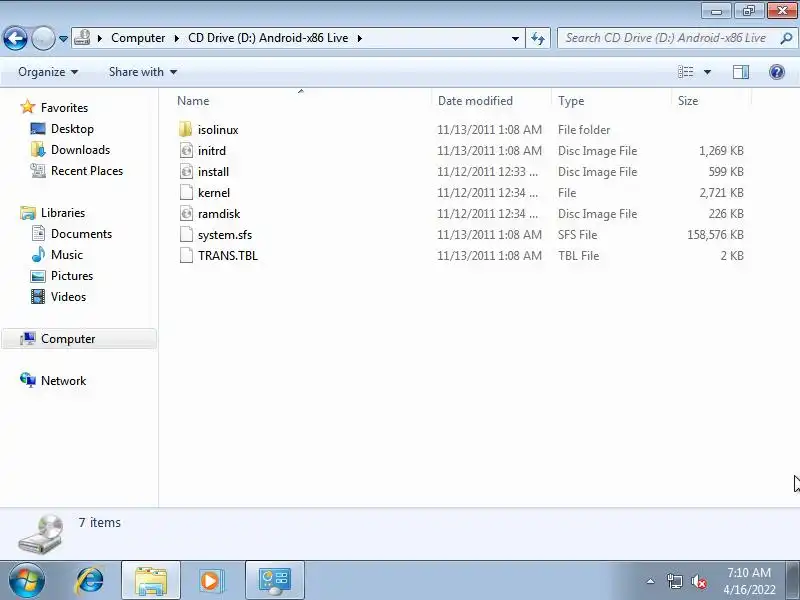Open Control Panel taskbar button

275,581
